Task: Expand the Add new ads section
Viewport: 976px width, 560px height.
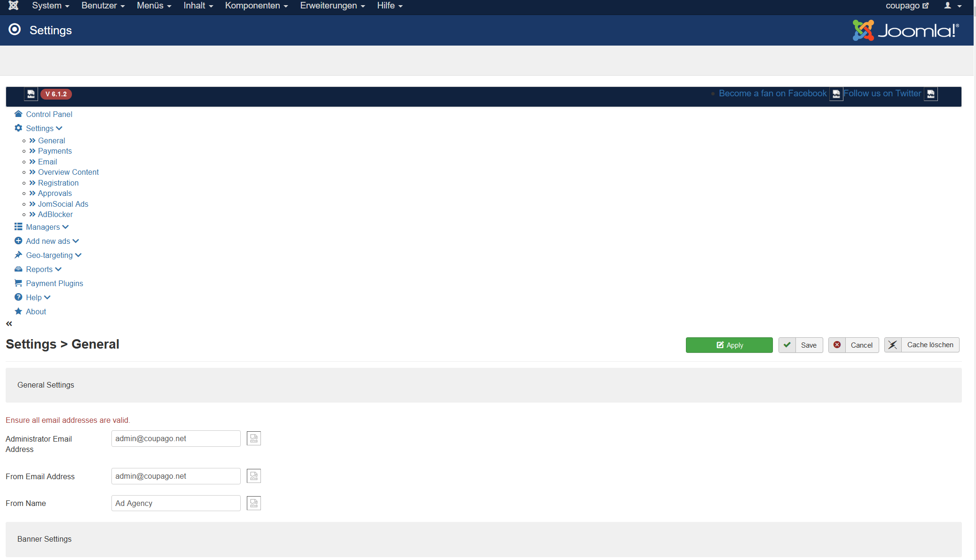Action: coord(48,241)
